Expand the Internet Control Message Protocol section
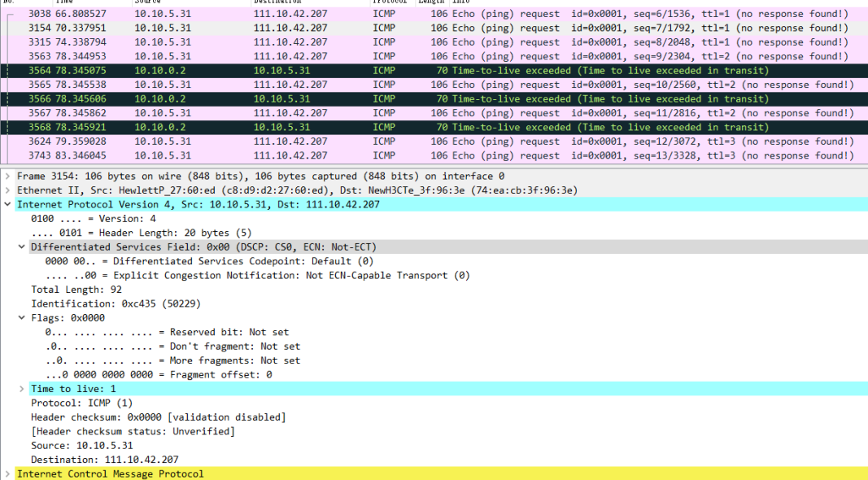868x480 pixels. (x=8, y=474)
